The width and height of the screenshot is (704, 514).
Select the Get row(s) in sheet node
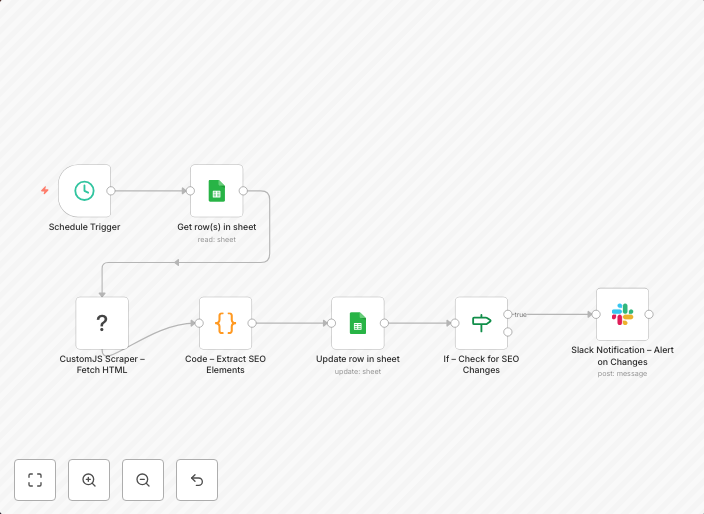point(216,190)
